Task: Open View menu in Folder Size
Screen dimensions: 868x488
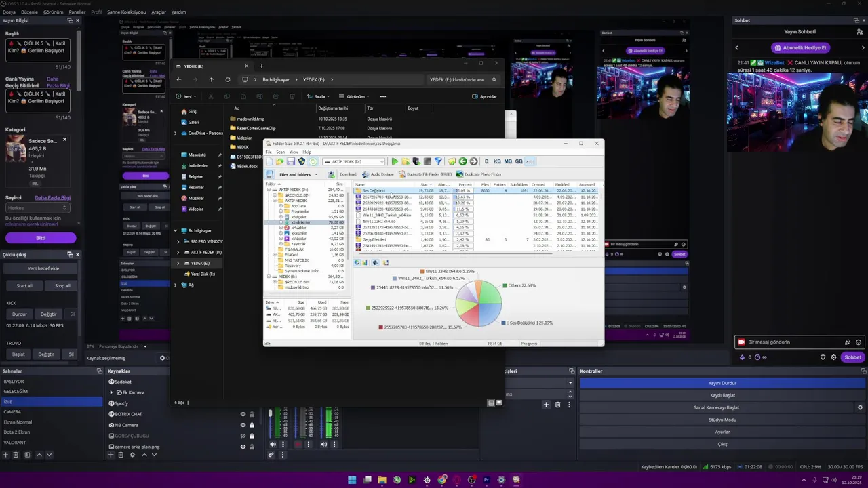Action: 294,152
